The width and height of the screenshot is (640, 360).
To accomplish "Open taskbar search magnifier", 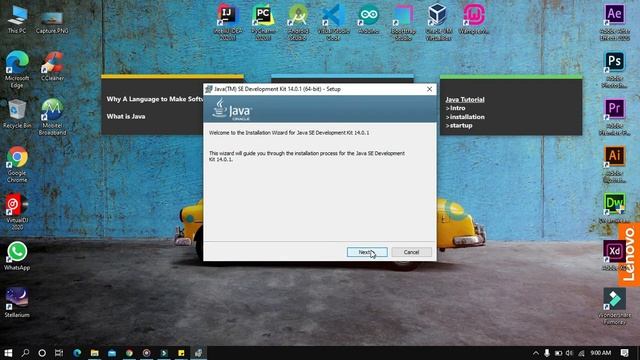I will click(25, 353).
